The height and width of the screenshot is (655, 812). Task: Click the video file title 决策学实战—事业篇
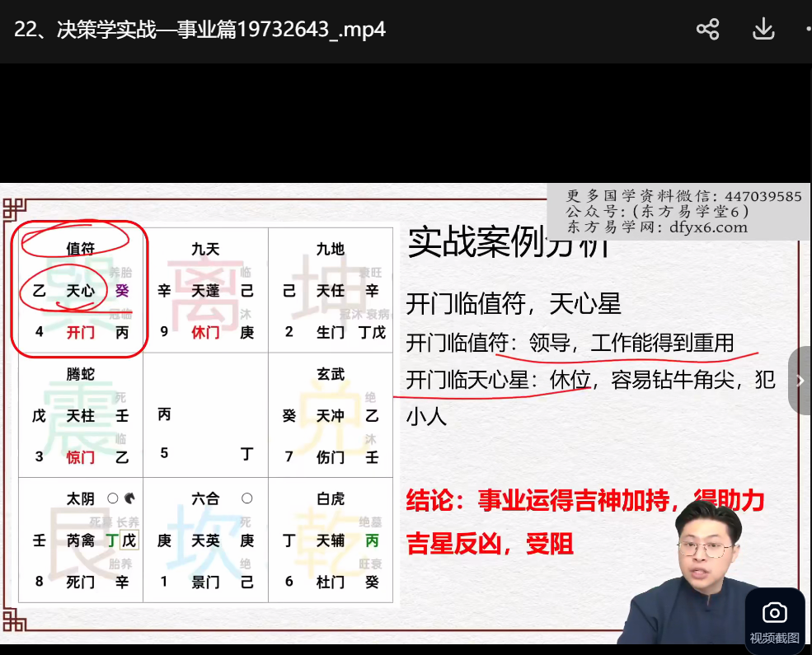click(x=199, y=30)
